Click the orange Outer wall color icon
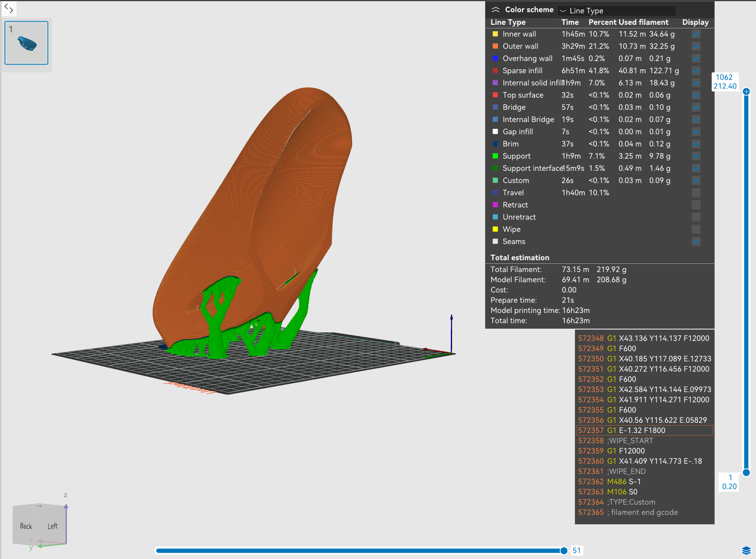This screenshot has width=756, height=559. (495, 46)
